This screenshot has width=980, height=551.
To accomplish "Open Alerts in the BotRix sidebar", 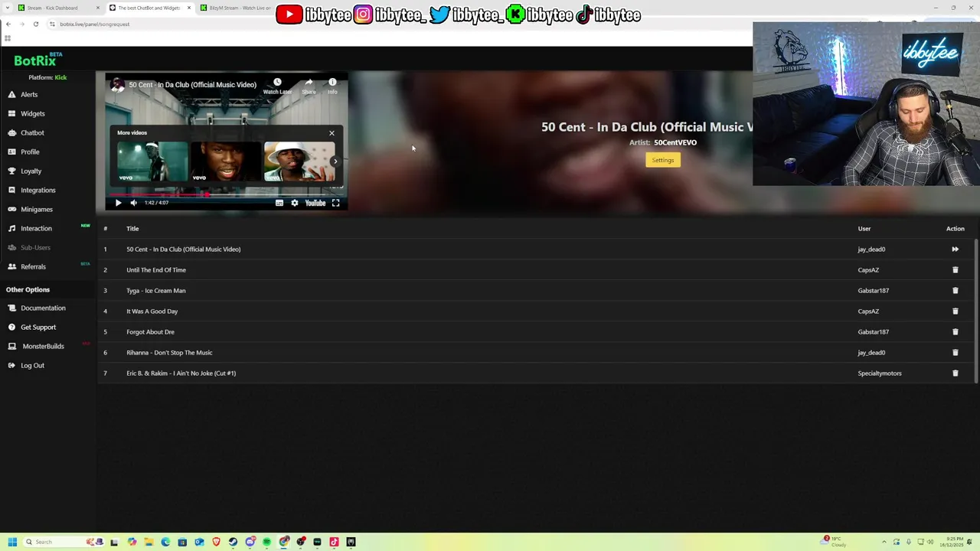I will pyautogui.click(x=28, y=94).
